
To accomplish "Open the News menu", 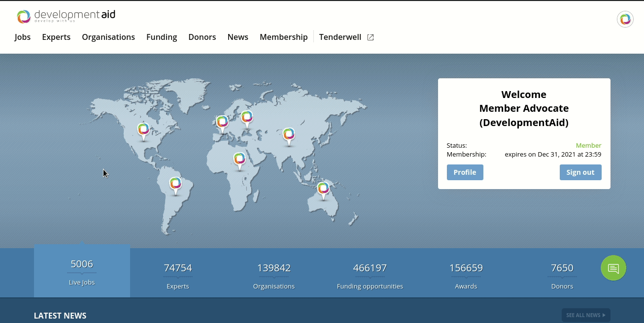I will [x=238, y=37].
